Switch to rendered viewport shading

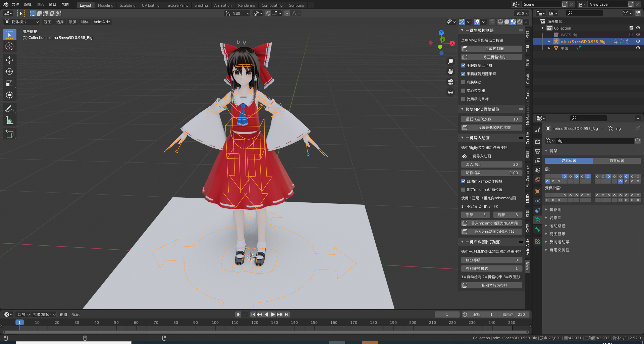point(520,22)
